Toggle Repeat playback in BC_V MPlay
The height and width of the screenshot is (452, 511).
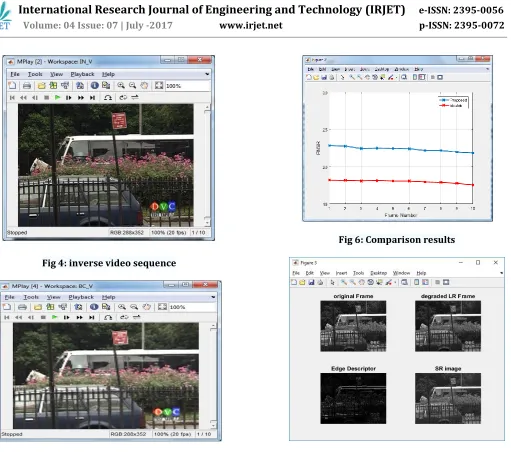coord(124,317)
